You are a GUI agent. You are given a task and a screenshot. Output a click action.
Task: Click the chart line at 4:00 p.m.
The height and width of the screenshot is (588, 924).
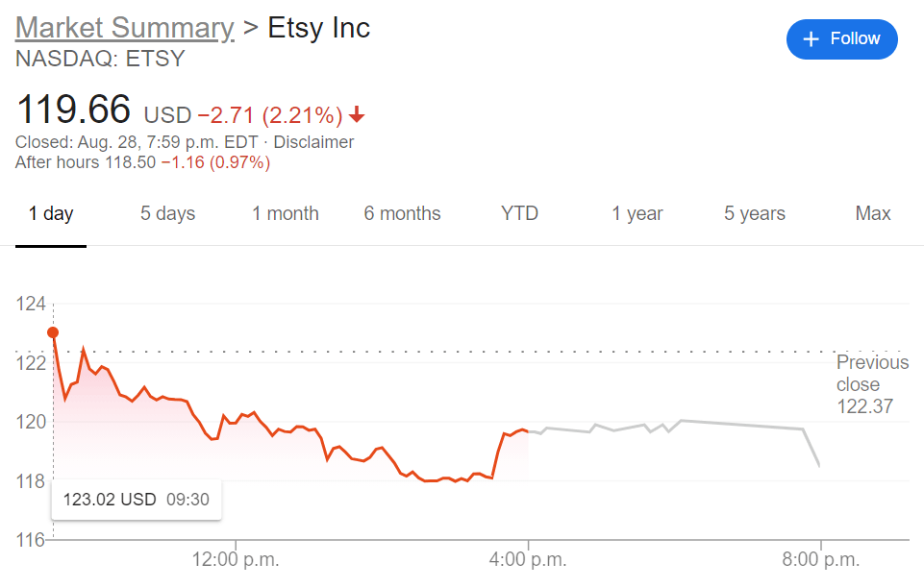click(528, 430)
